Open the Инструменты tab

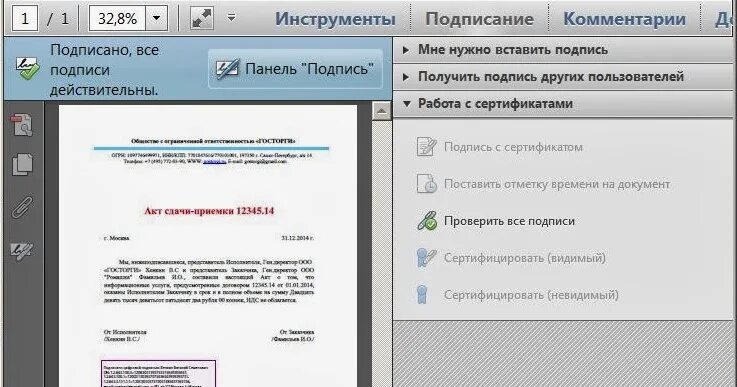coord(335,19)
